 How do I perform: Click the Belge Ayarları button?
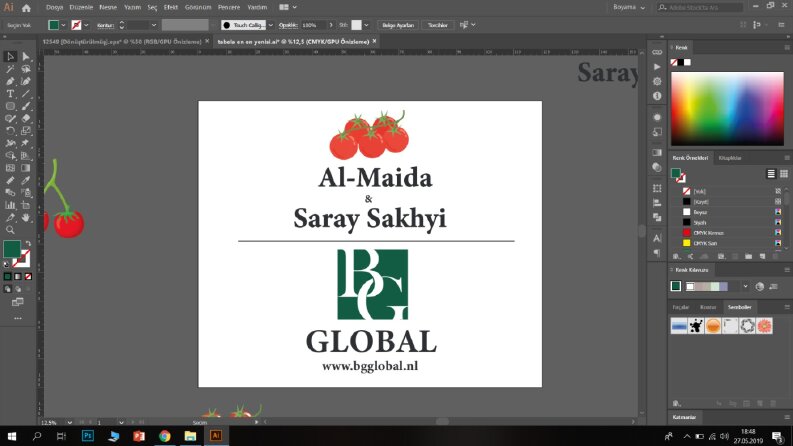tap(398, 25)
